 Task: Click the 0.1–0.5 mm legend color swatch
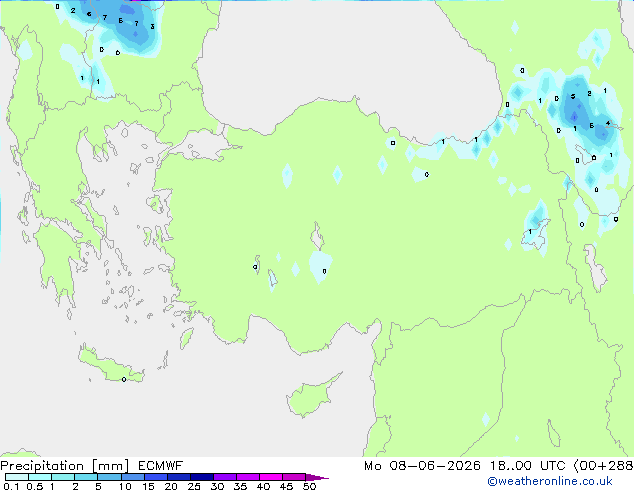click(x=17, y=477)
